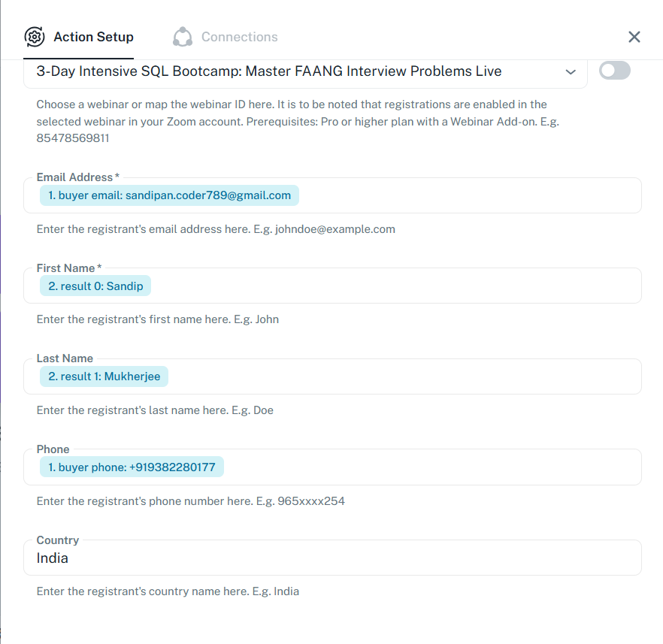Open the Connections tab

coord(239,37)
